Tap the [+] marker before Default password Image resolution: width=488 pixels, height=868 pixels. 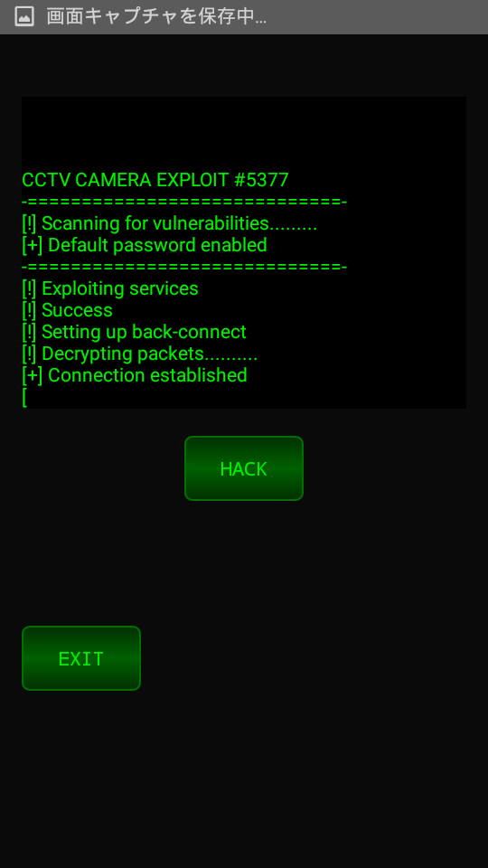tap(33, 245)
